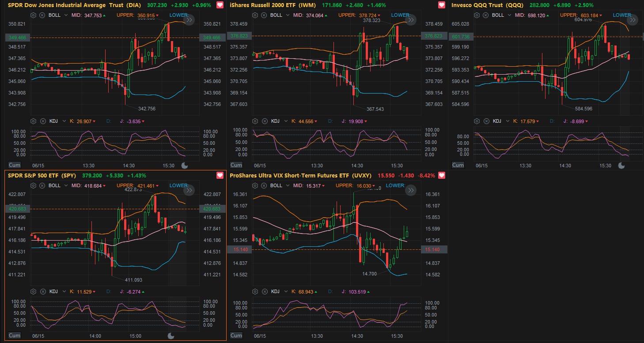The width and height of the screenshot is (644, 343).
Task: Open KDJ settings gear in UVXY chart
Action: coord(255,291)
